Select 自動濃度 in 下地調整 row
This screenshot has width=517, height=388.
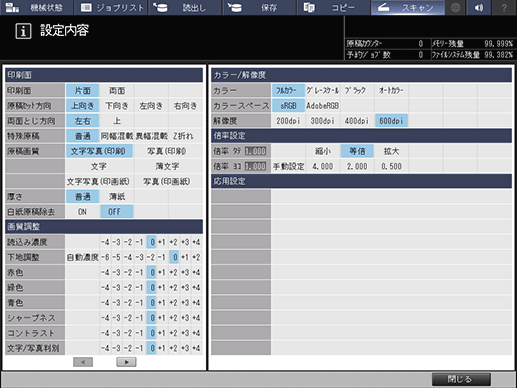tap(82, 257)
